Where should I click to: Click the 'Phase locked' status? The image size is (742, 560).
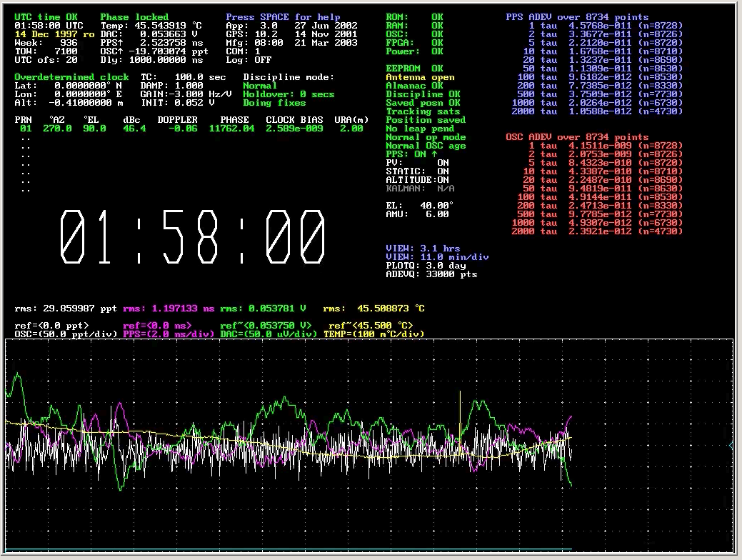(x=134, y=17)
